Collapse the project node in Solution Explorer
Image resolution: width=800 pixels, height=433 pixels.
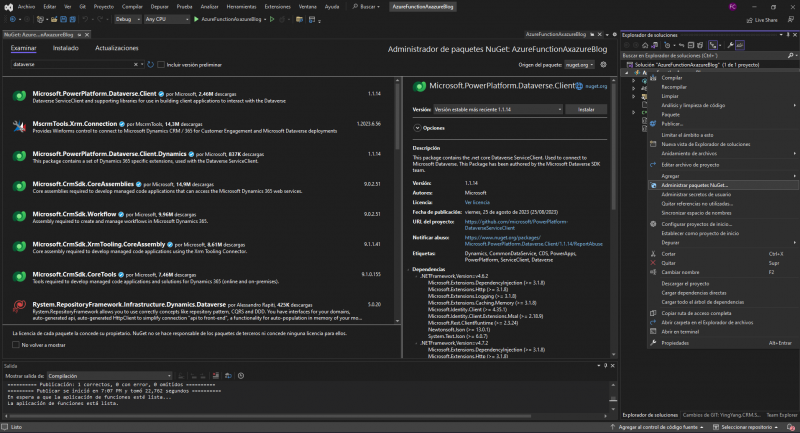[627, 73]
